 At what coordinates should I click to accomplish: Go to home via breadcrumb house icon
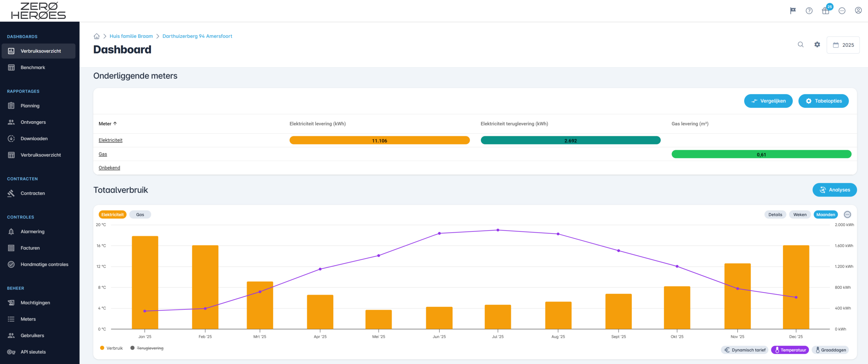97,36
